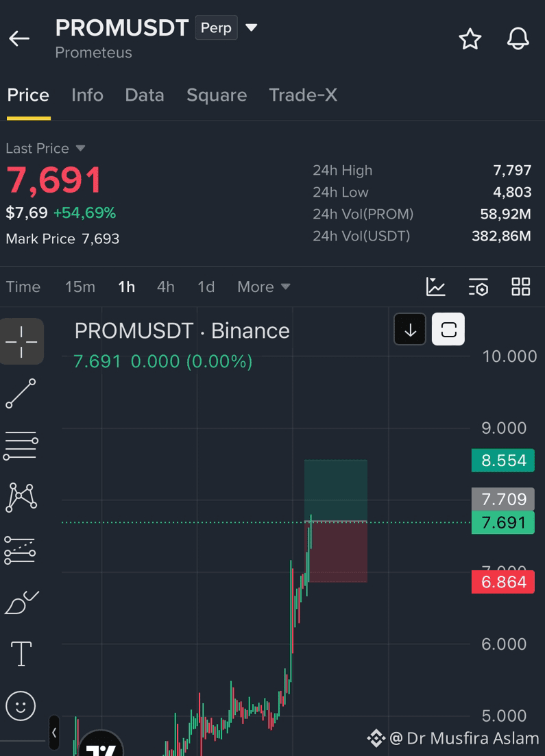
Task: Tap the 24h Vol(USDT) value 382,86M
Action: pyautogui.click(x=501, y=236)
